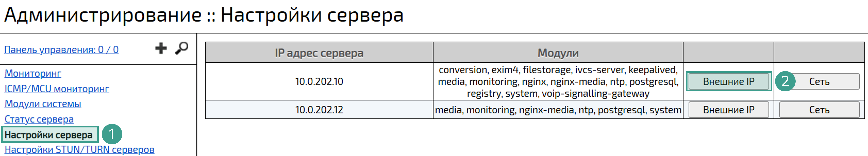Open the Статус сервера link

tap(39, 119)
